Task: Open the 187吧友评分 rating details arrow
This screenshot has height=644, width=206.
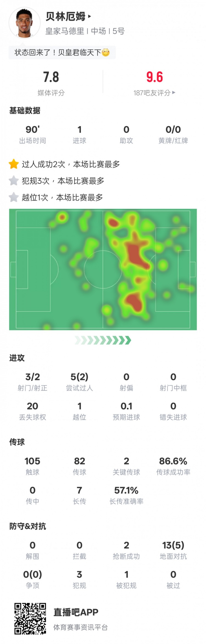Action: (x=174, y=93)
